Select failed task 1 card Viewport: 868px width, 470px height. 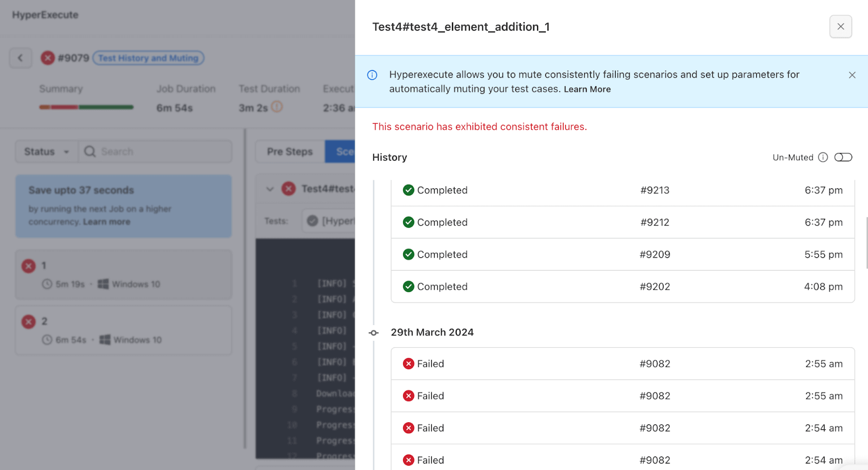(124, 275)
